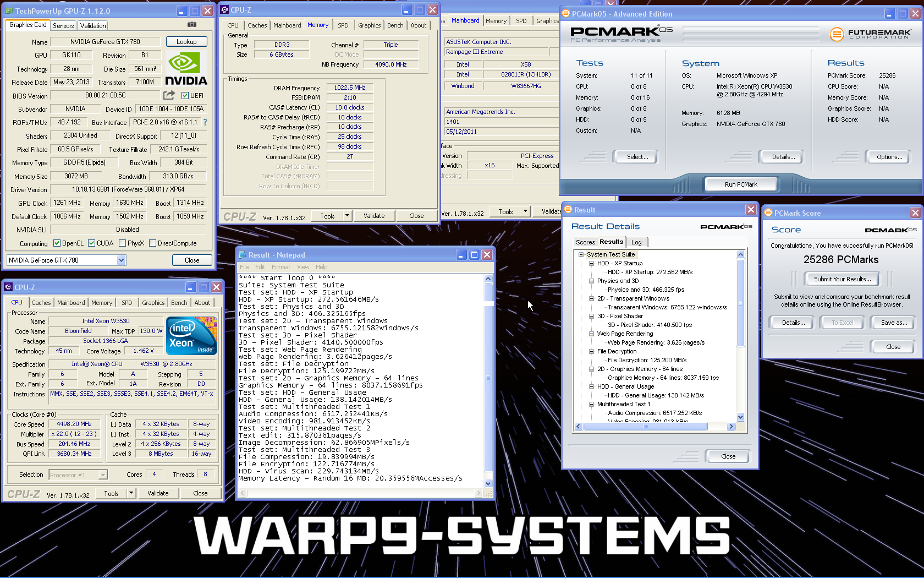Screen dimensions: 924x578
Task: Collapse the Web Page Rendering tree node
Action: coord(591,334)
